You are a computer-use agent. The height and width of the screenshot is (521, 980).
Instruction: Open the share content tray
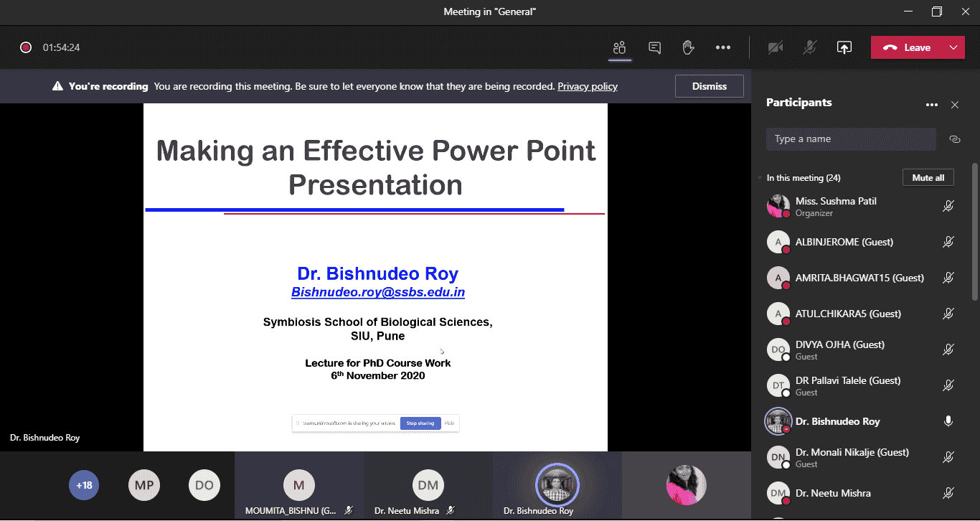[x=844, y=47]
